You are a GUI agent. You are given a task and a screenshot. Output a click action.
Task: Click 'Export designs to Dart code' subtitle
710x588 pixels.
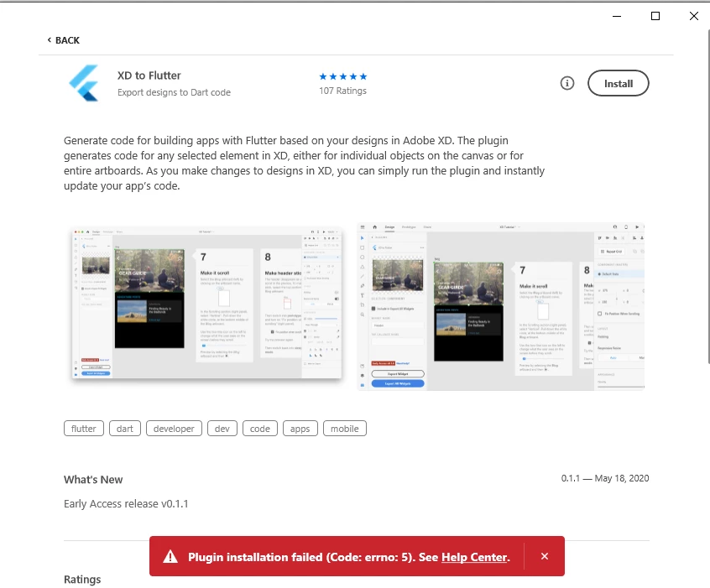174,92
